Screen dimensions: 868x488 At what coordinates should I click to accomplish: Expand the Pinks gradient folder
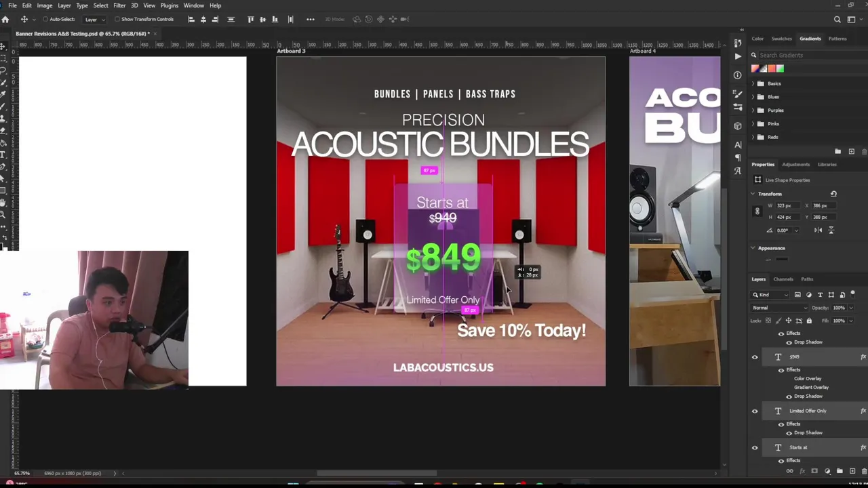click(x=753, y=123)
